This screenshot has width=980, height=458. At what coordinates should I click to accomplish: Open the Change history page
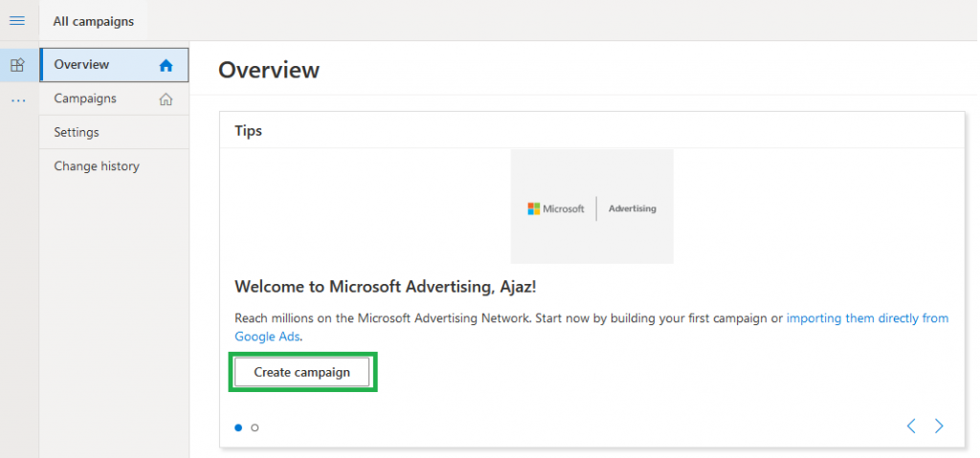[114, 166]
